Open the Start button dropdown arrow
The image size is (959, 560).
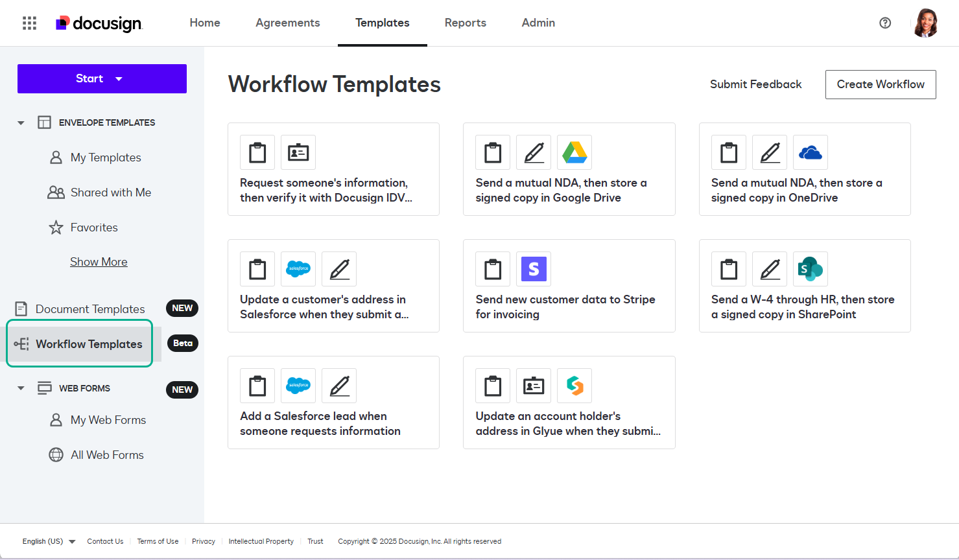pyautogui.click(x=119, y=78)
